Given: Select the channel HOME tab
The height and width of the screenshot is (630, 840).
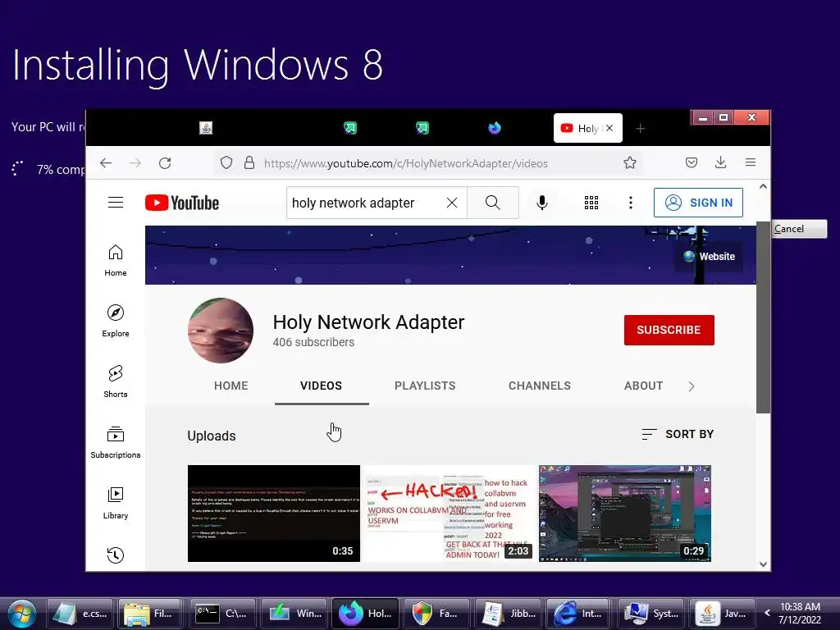Looking at the screenshot, I should point(231,386).
